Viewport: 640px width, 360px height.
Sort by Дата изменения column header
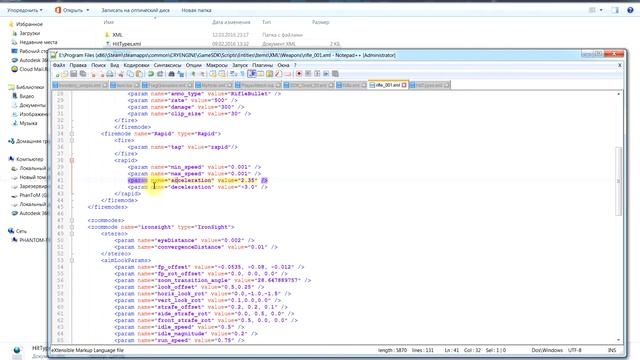tap(231, 22)
